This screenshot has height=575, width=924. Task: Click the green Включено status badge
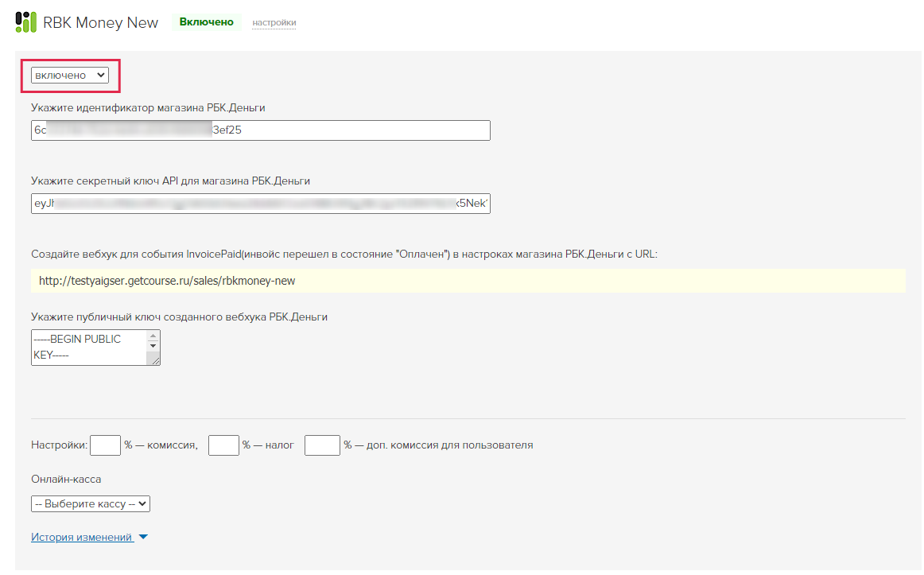tap(206, 21)
